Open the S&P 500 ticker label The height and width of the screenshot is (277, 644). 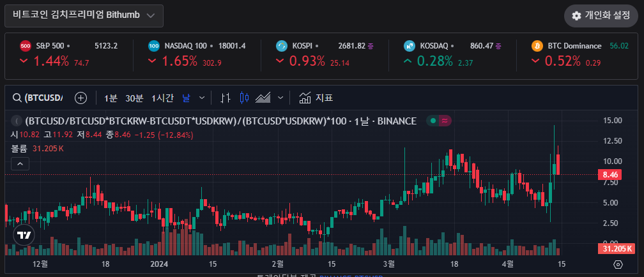point(50,46)
